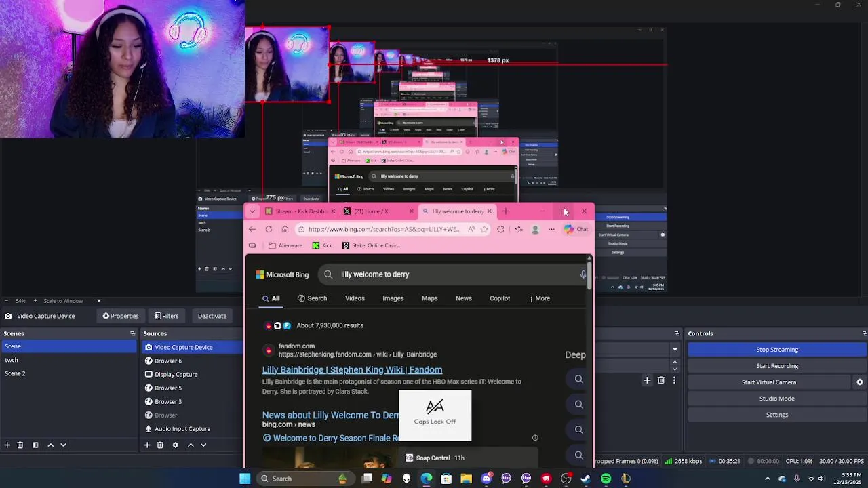Open Windows Start menu
868x488 pixels.
tap(245, 479)
